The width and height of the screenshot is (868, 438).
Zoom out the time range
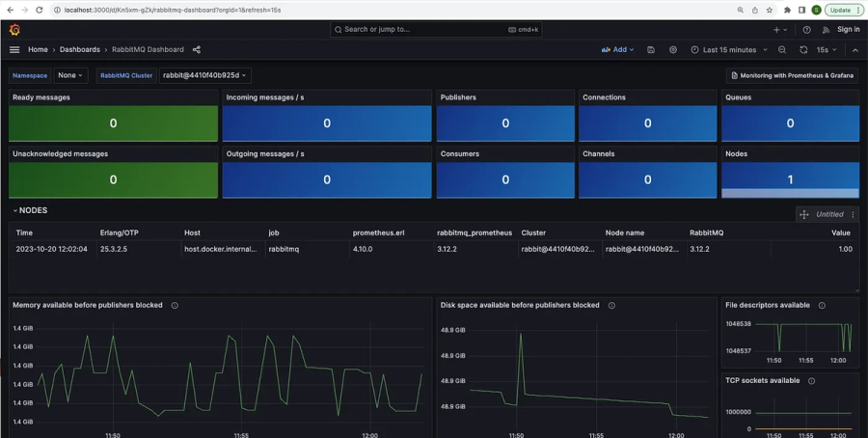(782, 50)
